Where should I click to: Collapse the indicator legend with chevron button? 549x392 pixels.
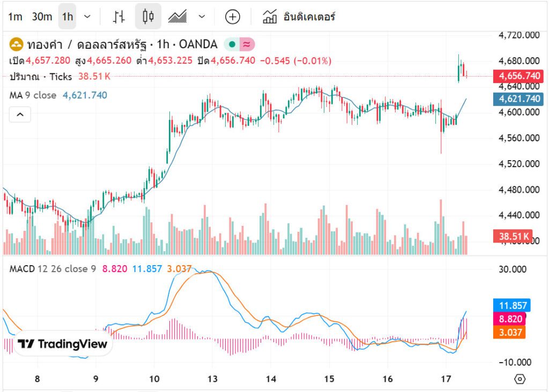point(19,114)
